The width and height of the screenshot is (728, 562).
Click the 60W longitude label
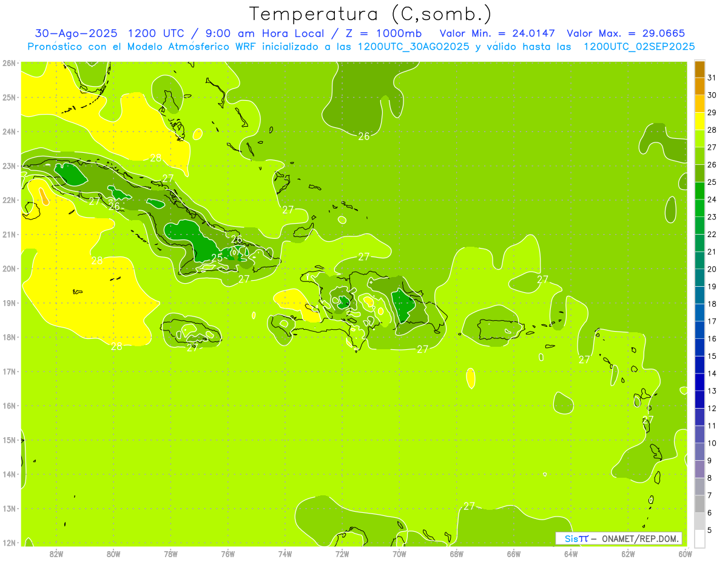[x=685, y=554]
